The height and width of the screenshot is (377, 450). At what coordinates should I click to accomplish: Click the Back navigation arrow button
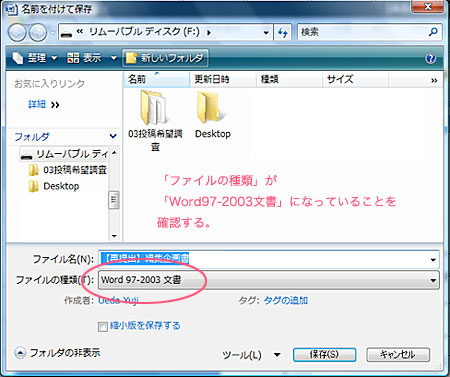[17, 33]
